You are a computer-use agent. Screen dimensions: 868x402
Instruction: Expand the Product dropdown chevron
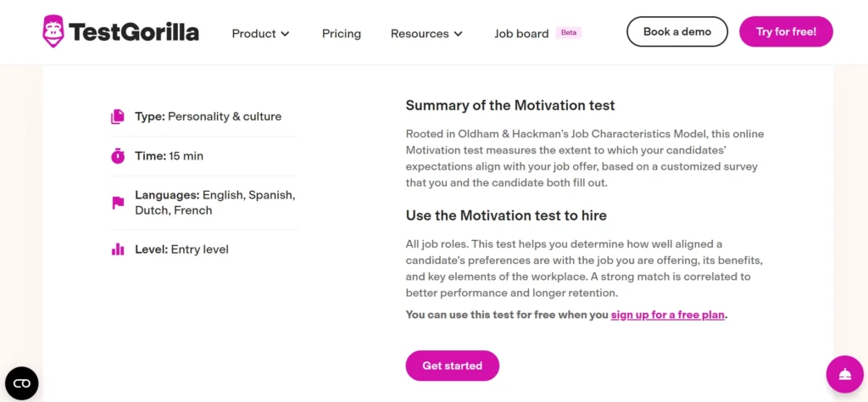(286, 34)
